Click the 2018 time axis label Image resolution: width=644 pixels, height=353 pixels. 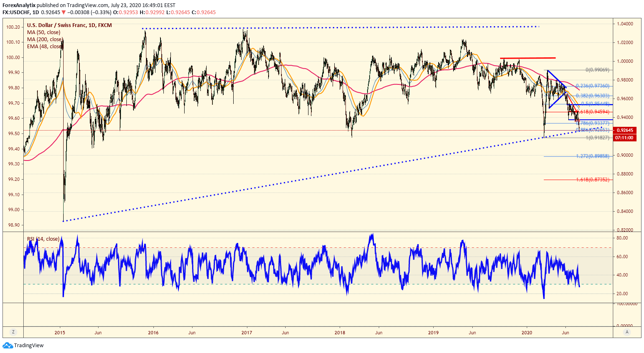tap(340, 333)
